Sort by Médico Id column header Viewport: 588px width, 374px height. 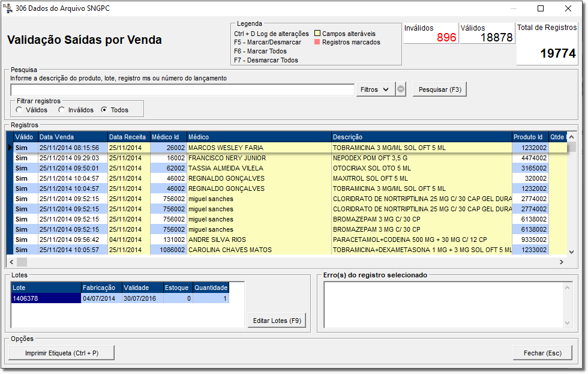[169, 137]
